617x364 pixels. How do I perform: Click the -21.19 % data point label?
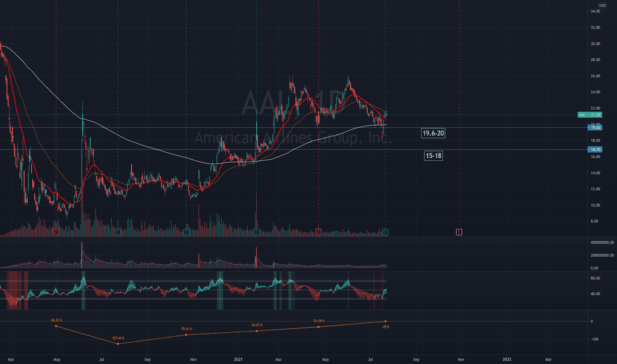coord(318,321)
